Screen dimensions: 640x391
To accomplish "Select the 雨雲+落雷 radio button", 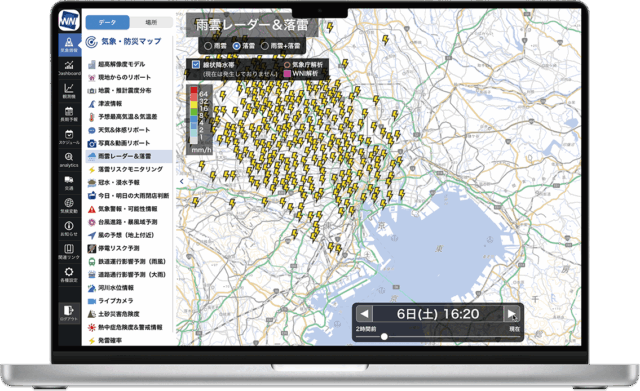I will pyautogui.click(x=264, y=46).
